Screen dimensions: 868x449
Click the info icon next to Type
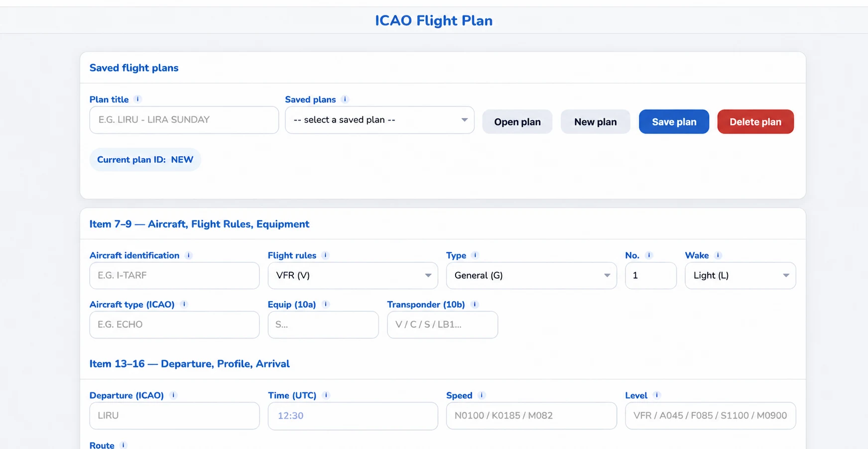click(475, 255)
